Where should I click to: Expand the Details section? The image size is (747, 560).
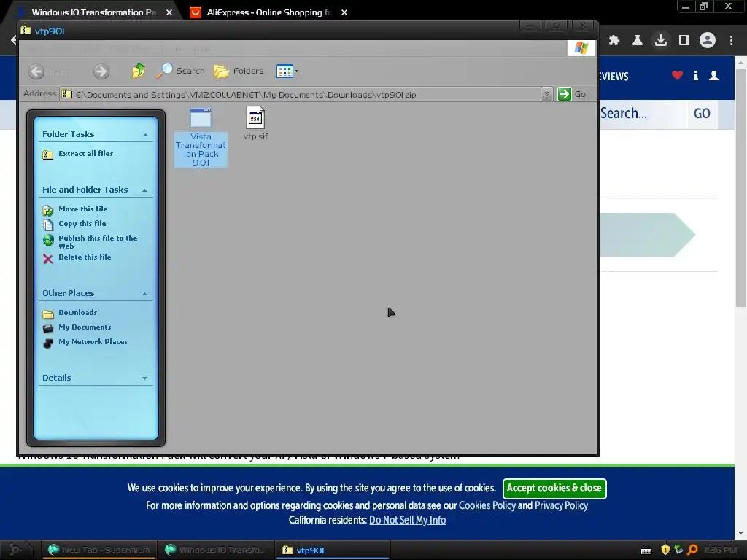145,378
